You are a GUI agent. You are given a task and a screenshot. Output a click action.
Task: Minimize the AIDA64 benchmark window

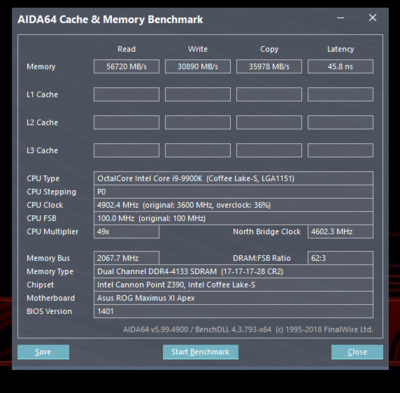click(x=340, y=18)
